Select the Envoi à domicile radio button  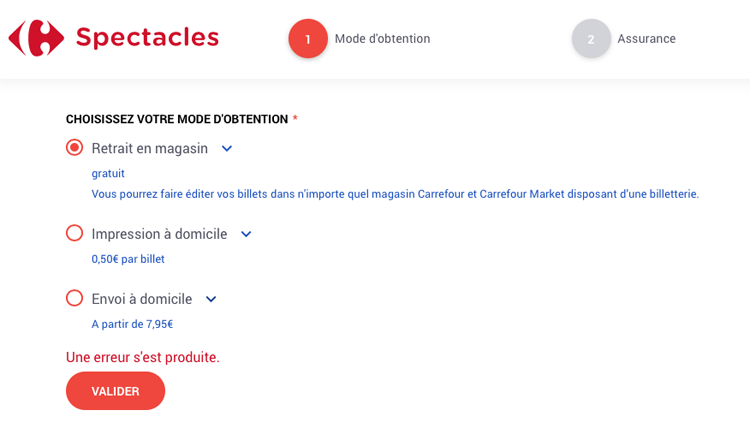tap(75, 298)
